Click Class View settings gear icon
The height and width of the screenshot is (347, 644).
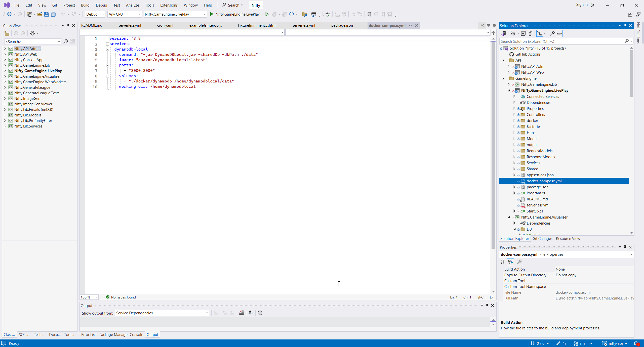[32, 33]
